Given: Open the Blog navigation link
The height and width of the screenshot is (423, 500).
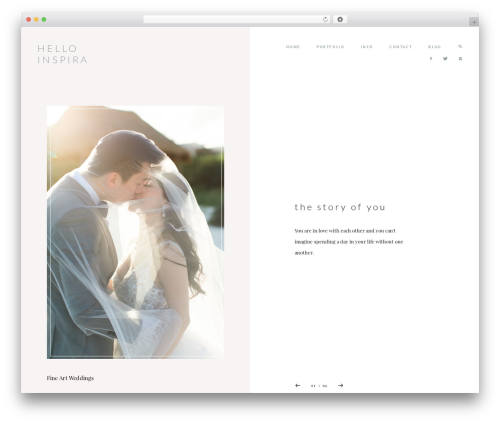Looking at the screenshot, I should 435,47.
